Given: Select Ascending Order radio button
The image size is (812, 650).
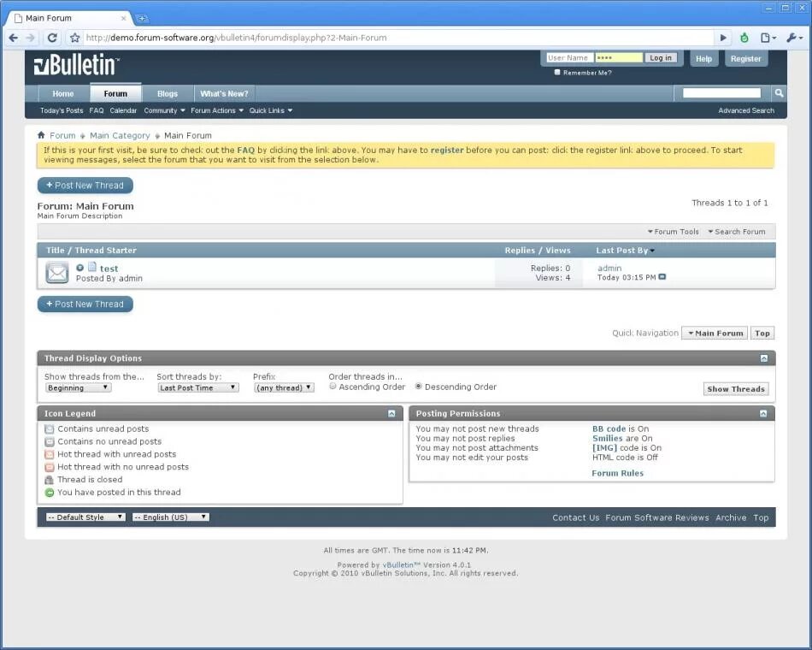Looking at the screenshot, I should click(333, 387).
